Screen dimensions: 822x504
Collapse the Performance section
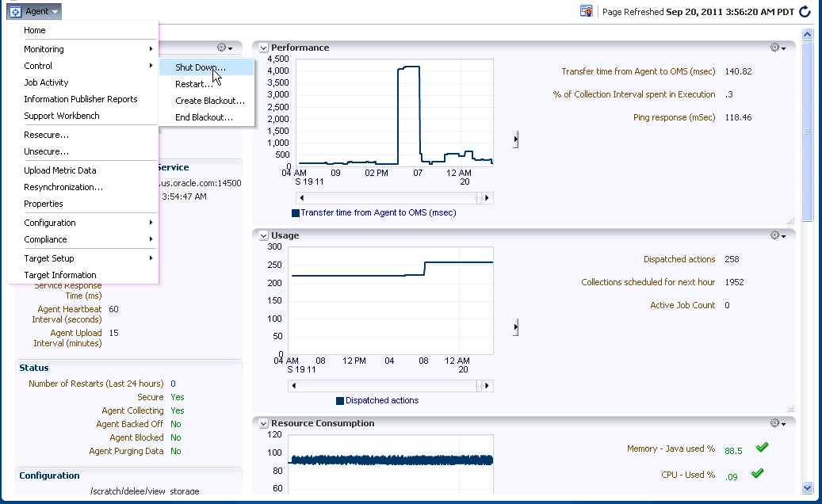[x=264, y=48]
